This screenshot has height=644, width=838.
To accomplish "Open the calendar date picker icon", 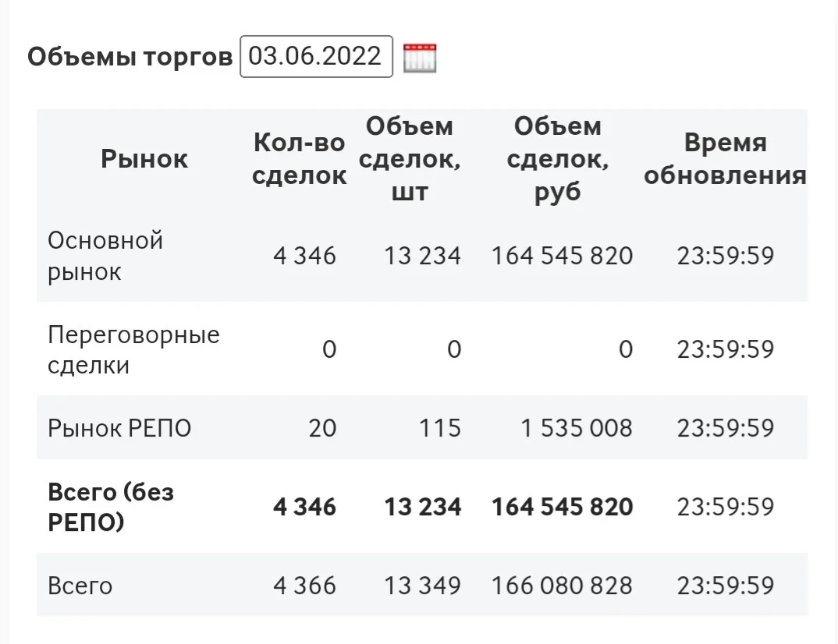I will pyautogui.click(x=420, y=58).
